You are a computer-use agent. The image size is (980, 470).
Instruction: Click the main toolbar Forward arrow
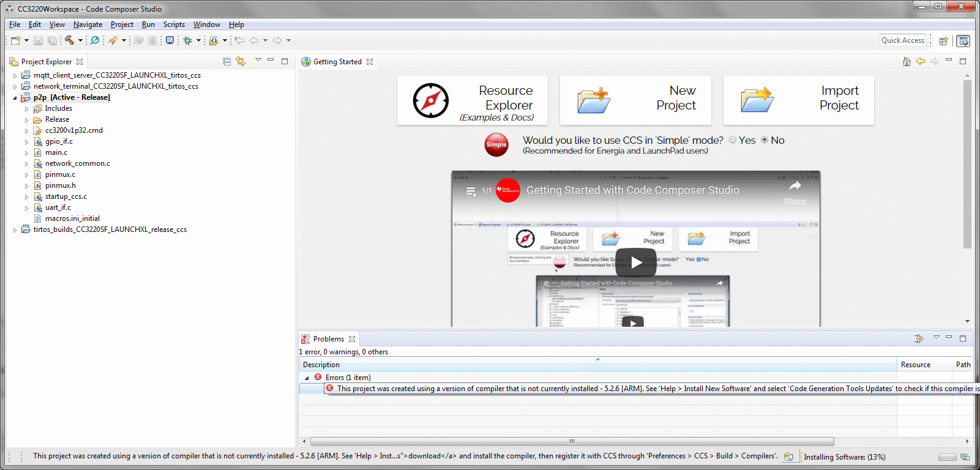tap(277, 40)
